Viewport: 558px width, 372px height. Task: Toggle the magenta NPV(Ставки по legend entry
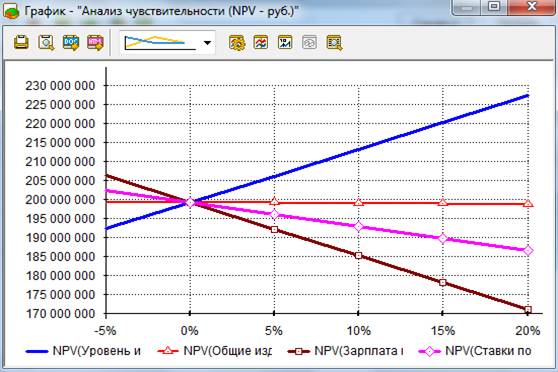[475, 351]
